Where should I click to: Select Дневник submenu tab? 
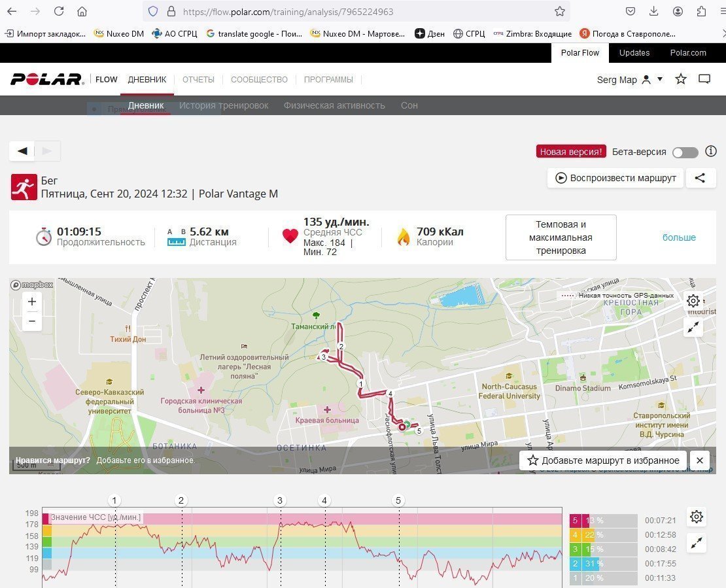pyautogui.click(x=146, y=105)
